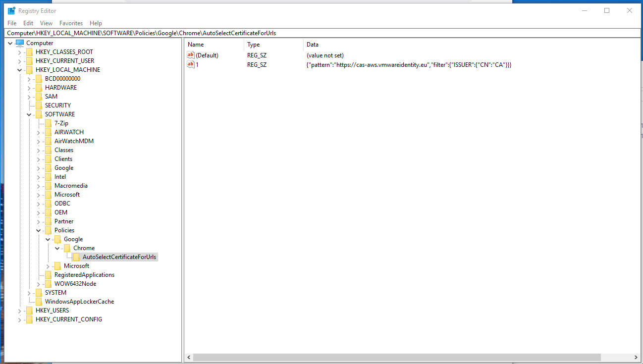Click the SECURITY folder icon
This screenshot has width=643, height=364.
pyautogui.click(x=39, y=105)
